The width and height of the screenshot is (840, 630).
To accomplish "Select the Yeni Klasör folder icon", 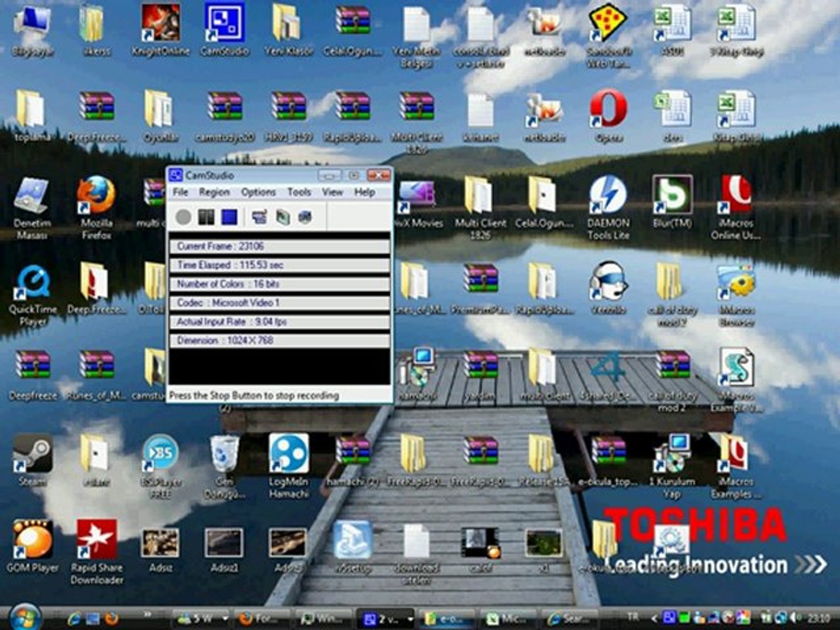I will pos(289,30).
